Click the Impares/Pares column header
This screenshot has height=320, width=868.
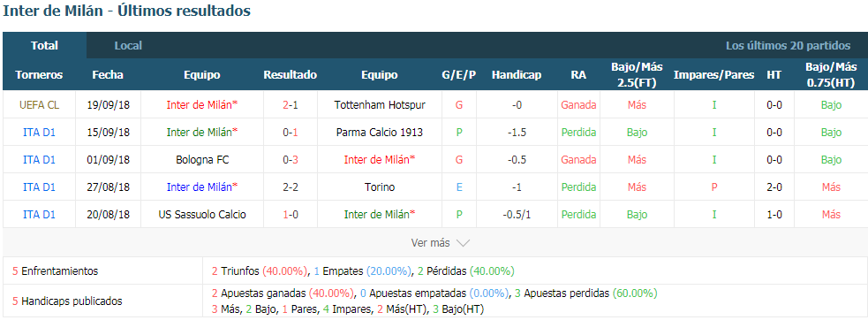pyautogui.click(x=713, y=75)
